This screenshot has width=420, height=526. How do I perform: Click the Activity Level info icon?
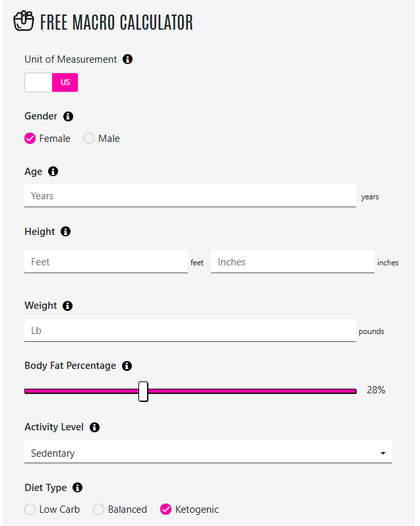tap(94, 427)
